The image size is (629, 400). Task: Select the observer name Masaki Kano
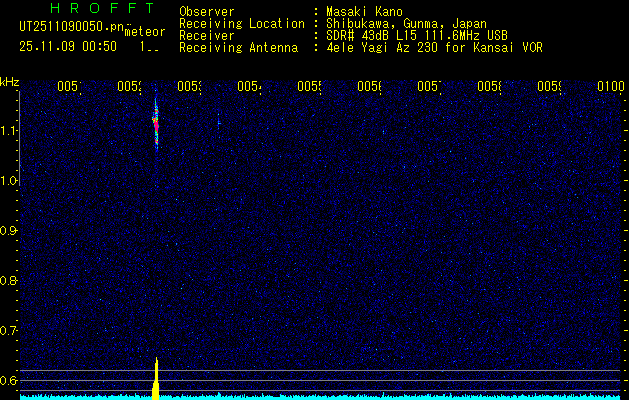click(x=364, y=11)
